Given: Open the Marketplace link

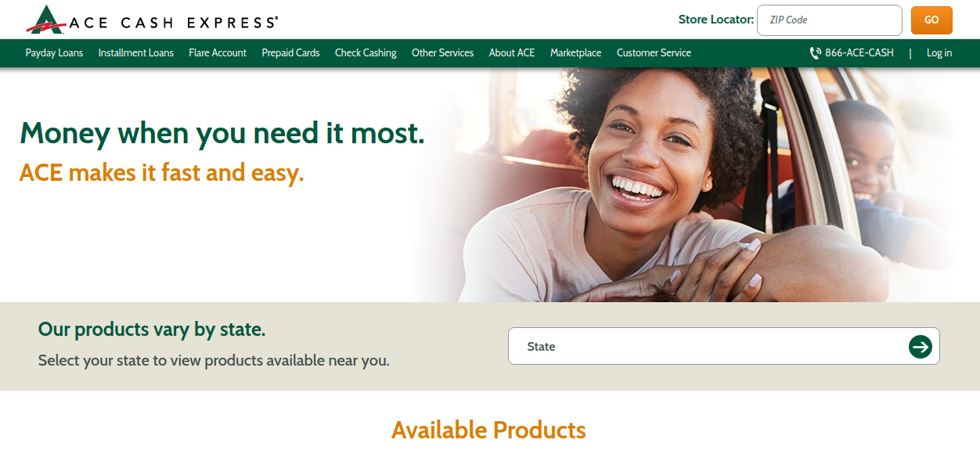Looking at the screenshot, I should point(576,53).
